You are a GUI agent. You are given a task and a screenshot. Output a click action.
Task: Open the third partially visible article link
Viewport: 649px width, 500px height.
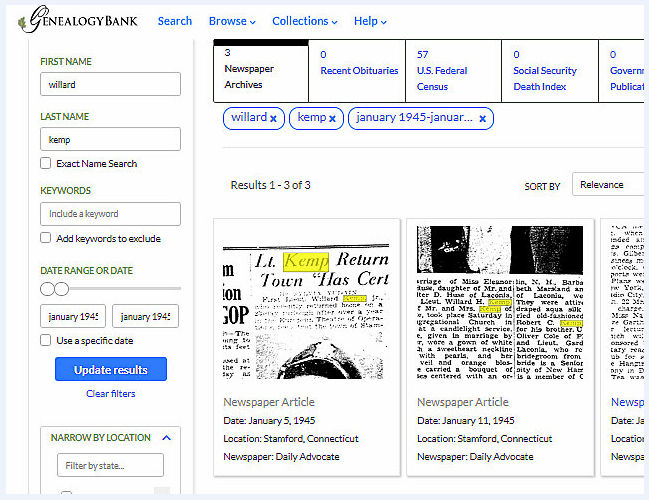627,402
